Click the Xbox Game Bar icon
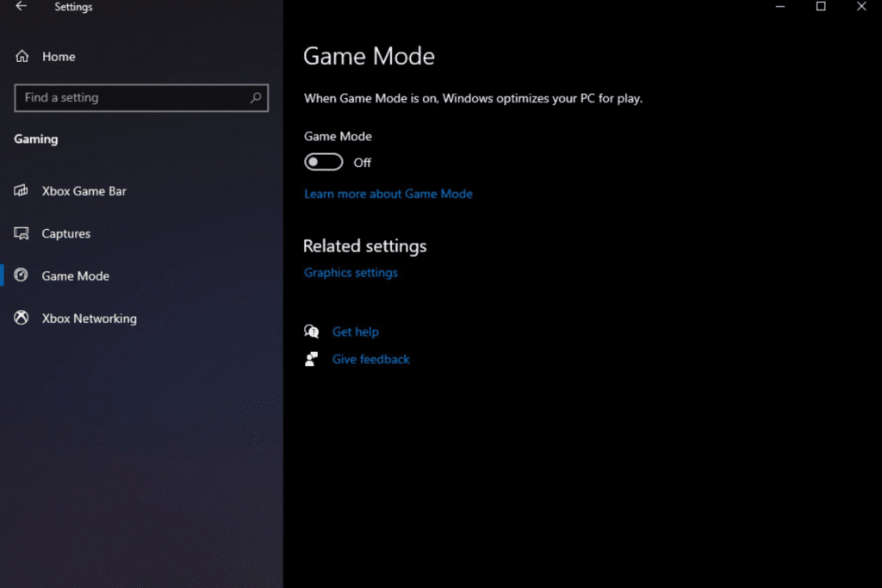882x588 pixels. click(x=22, y=190)
